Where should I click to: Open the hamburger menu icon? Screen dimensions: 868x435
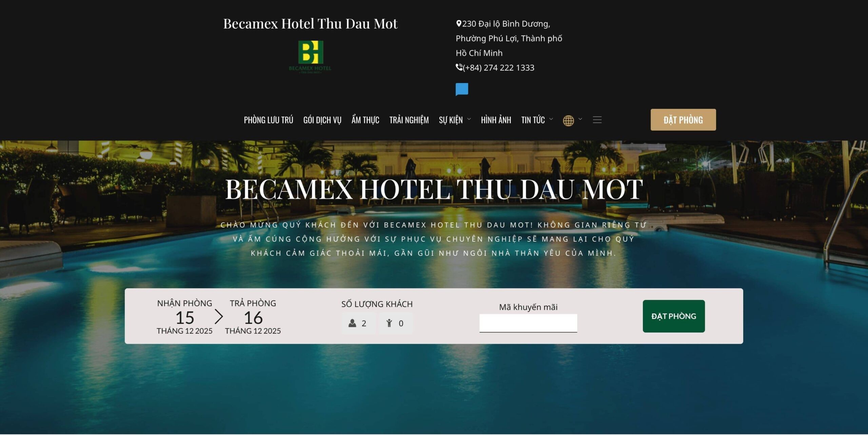pos(597,120)
